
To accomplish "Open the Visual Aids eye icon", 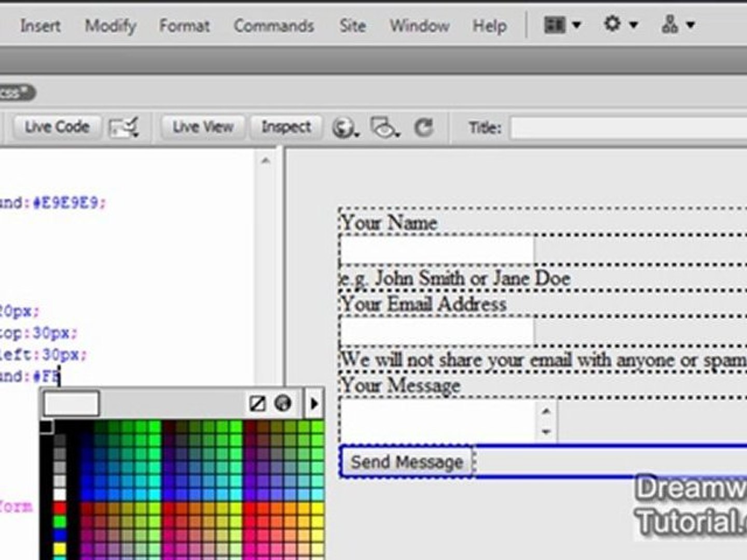I will [x=384, y=127].
